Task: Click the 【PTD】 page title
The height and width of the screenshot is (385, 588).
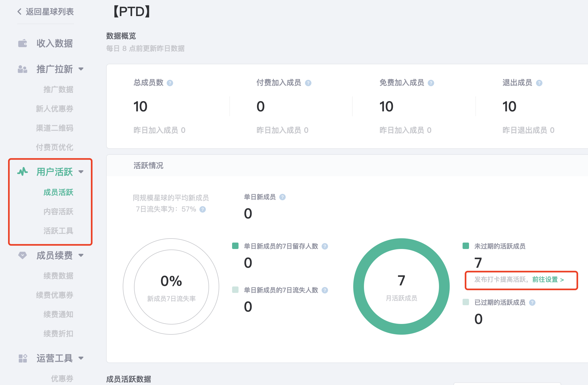Action: point(132,12)
